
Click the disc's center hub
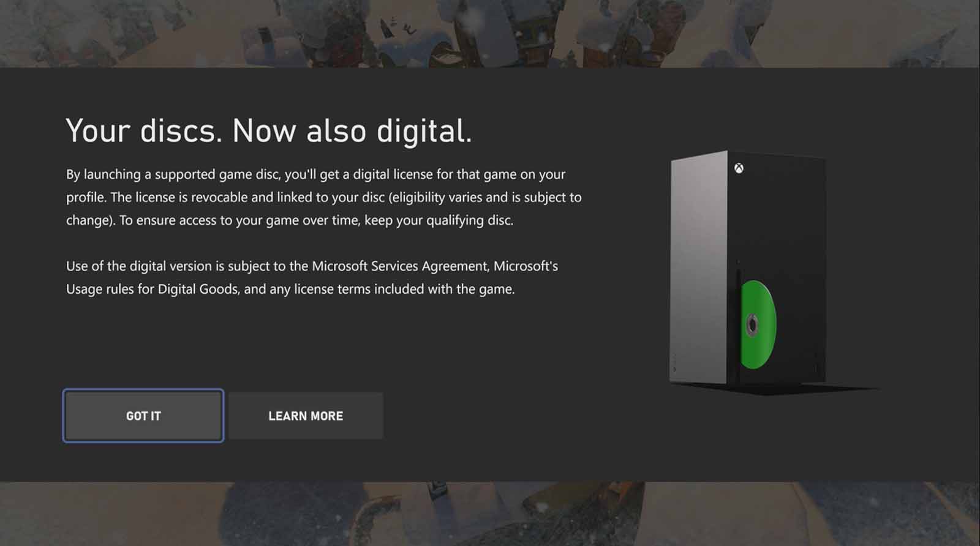(x=752, y=325)
